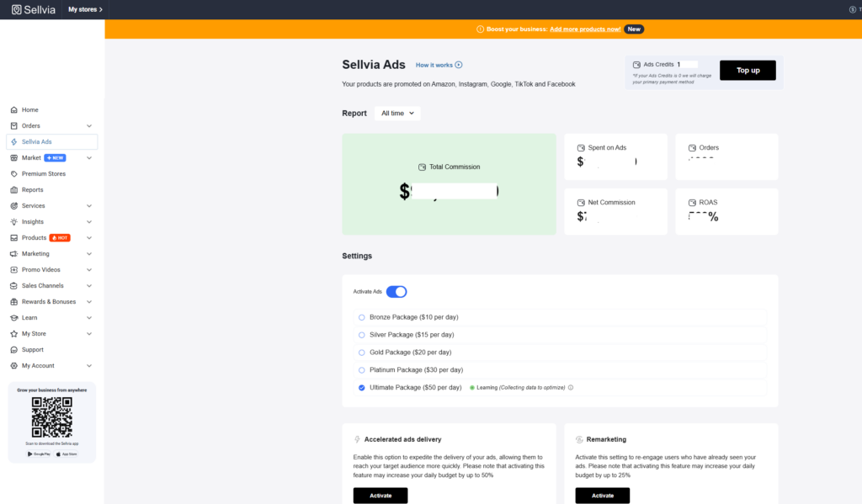Open the My stores menu in header
The width and height of the screenshot is (862, 504).
pos(85,9)
